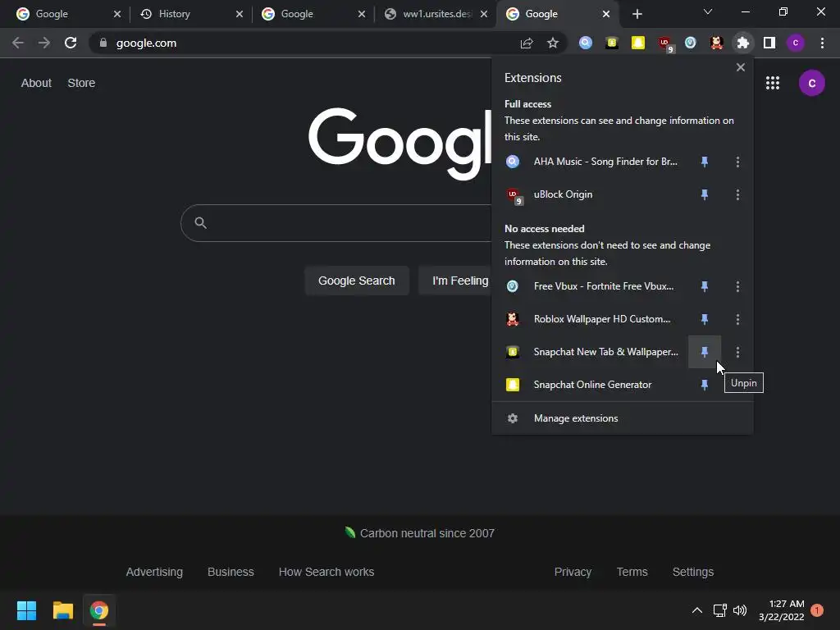The width and height of the screenshot is (840, 630).
Task: Unpin Roblox Wallpaper HD from toolbar
Action: pos(705,319)
